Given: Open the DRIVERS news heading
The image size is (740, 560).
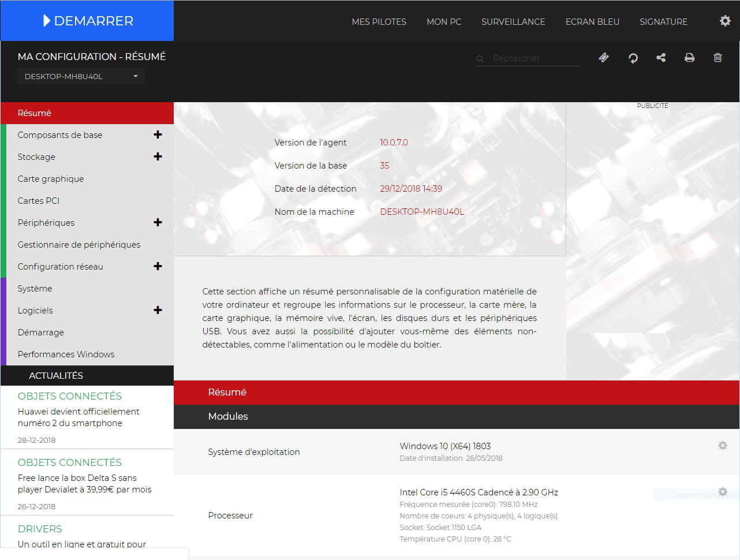Looking at the screenshot, I should pyautogui.click(x=40, y=529).
